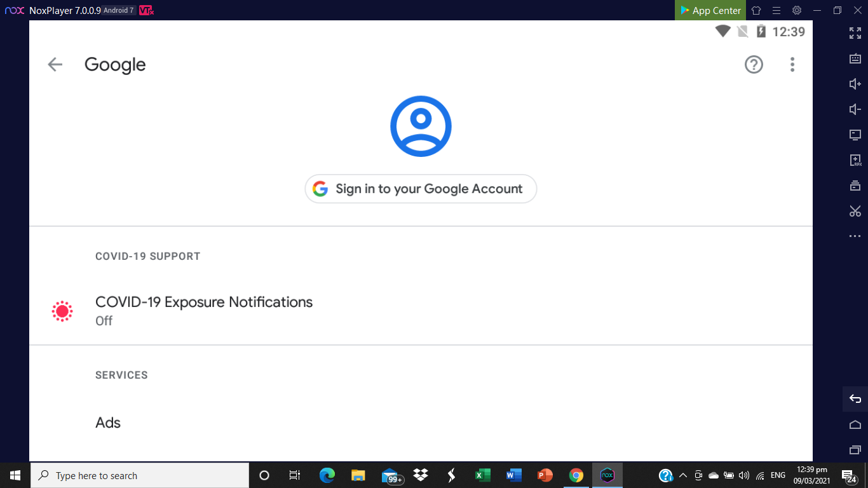Open the three-dot overflow menu
868x488 pixels.
(792, 64)
